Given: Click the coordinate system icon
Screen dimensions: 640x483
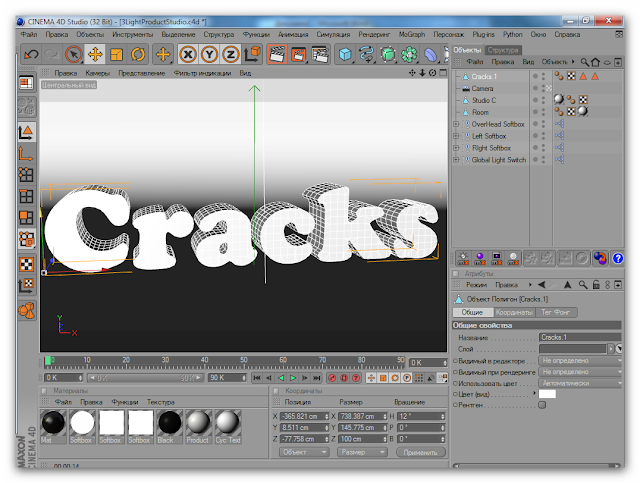Looking at the screenshot, I should pos(252,54).
